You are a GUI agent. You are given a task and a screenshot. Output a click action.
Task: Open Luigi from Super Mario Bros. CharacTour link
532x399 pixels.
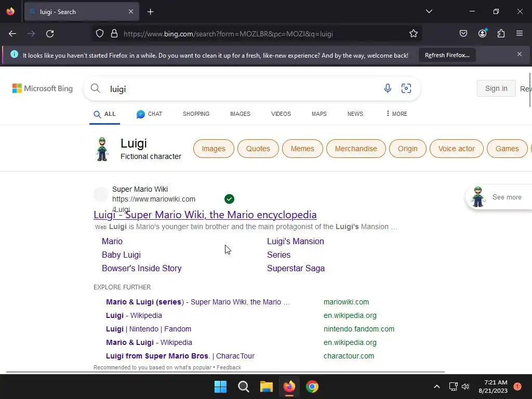pos(180,356)
